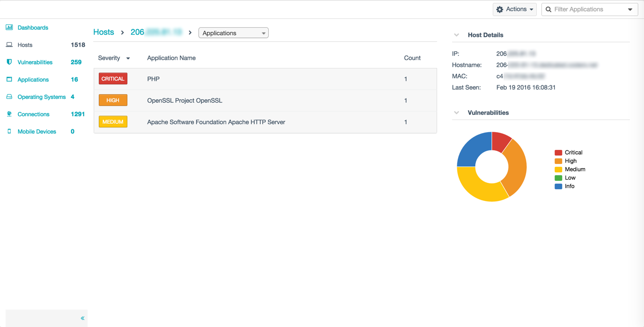This screenshot has width=644, height=327.
Task: Toggle the Info series in the chart legend
Action: [564, 186]
